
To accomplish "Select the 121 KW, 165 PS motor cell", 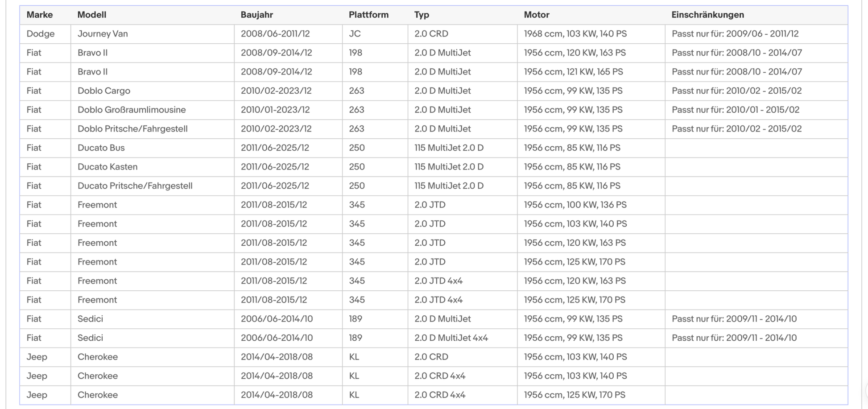I will [591, 72].
